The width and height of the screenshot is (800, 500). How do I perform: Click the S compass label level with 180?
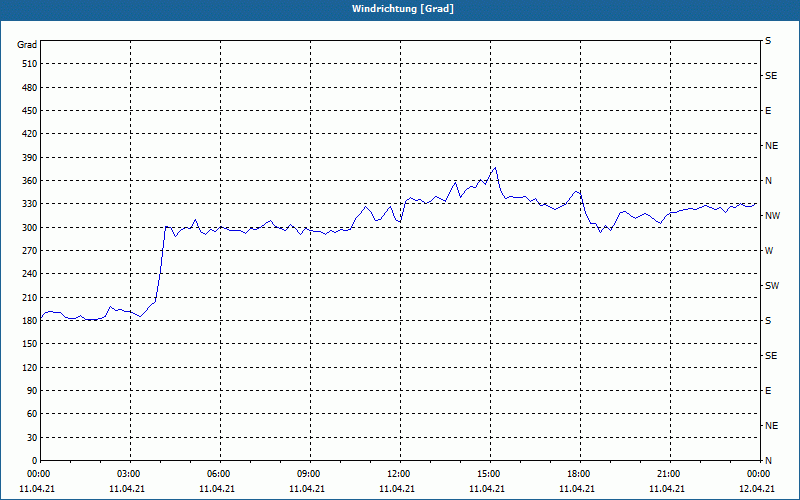pyautogui.click(x=768, y=321)
